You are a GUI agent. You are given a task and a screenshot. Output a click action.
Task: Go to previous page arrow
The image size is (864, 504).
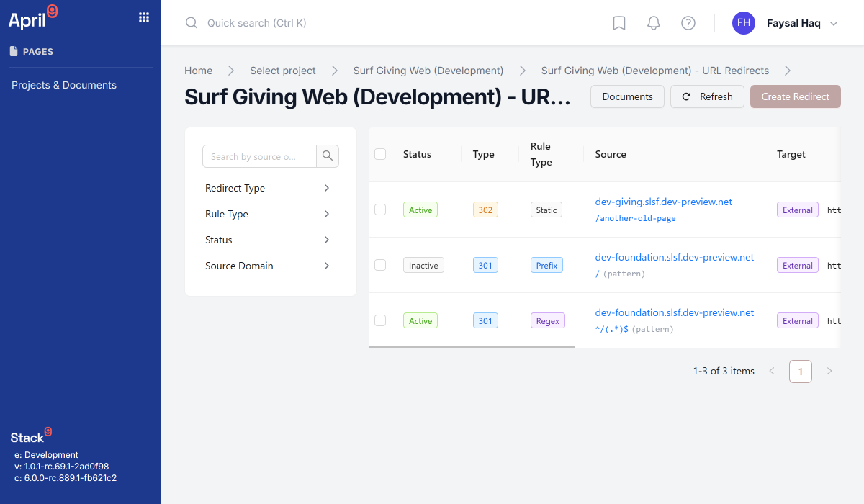click(x=772, y=372)
